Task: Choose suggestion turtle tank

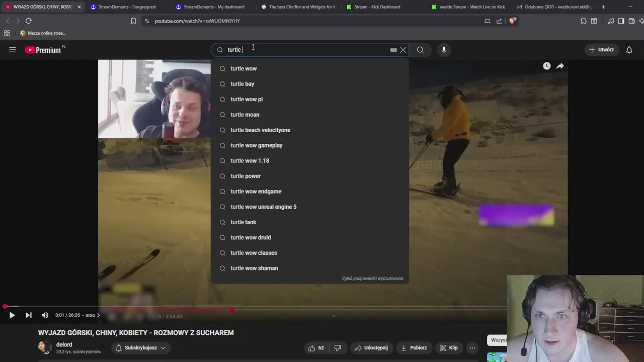Action: click(x=309, y=222)
